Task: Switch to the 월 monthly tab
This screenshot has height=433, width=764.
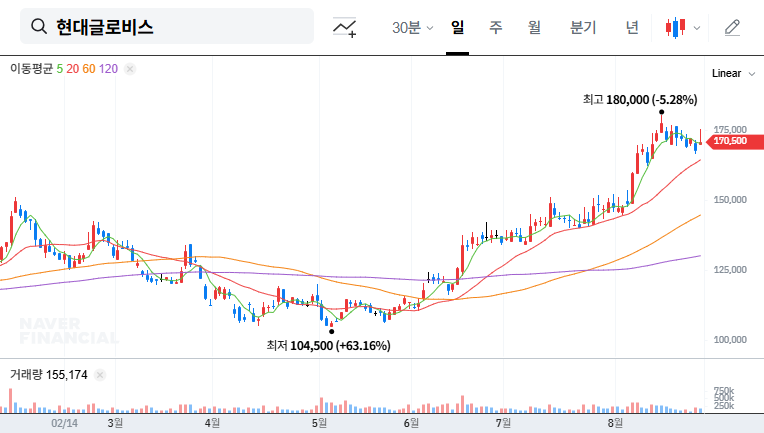Action: 535,27
